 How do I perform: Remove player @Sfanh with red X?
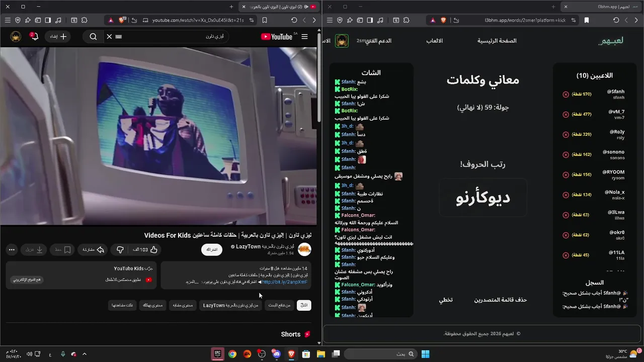point(566,95)
